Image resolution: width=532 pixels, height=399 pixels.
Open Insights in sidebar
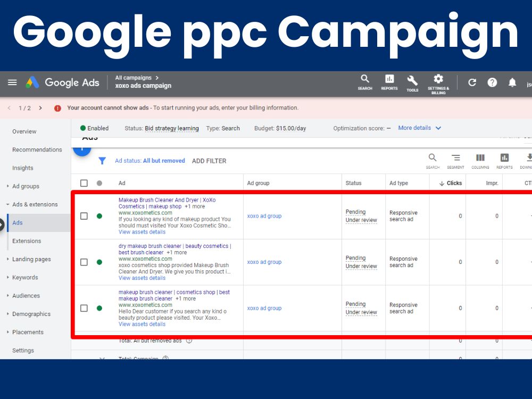pyautogui.click(x=23, y=168)
